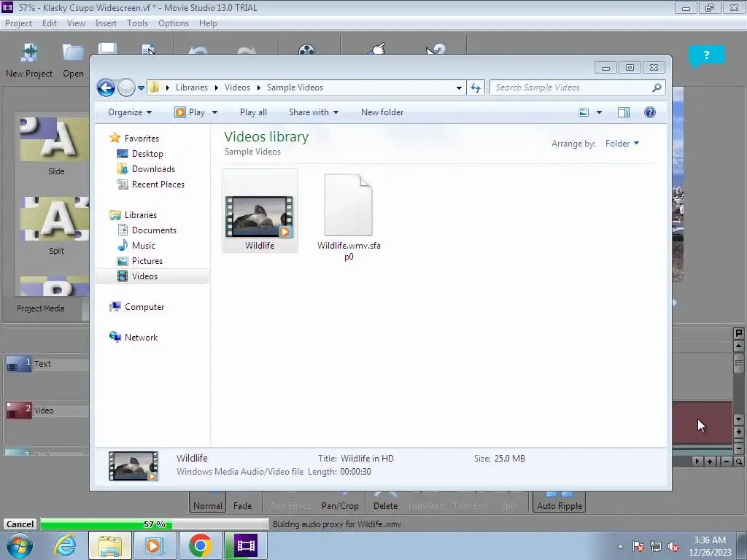The image size is (747, 560).
Task: Expand the address bar history dropdown
Action: point(459,87)
